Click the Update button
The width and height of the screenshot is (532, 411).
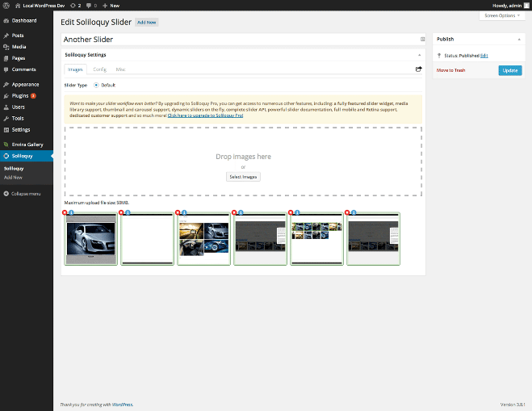click(510, 70)
